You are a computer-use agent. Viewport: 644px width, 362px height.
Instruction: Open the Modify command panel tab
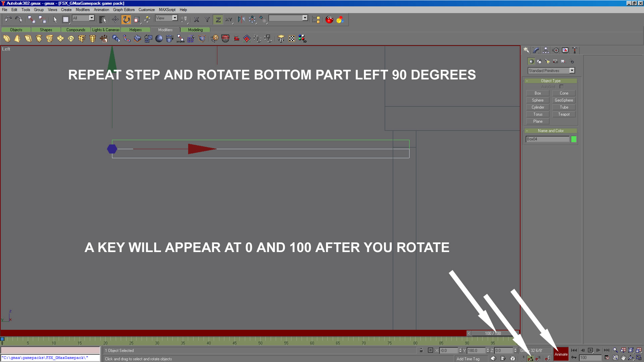[536, 50]
